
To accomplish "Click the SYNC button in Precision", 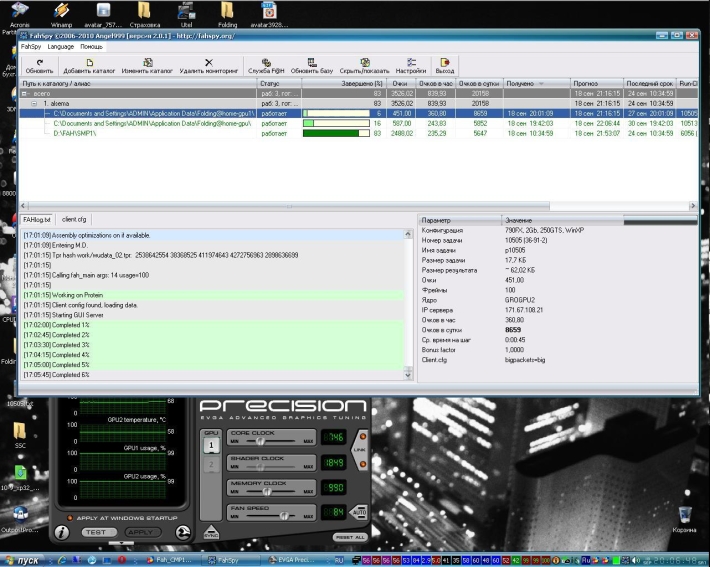I will click(211, 532).
